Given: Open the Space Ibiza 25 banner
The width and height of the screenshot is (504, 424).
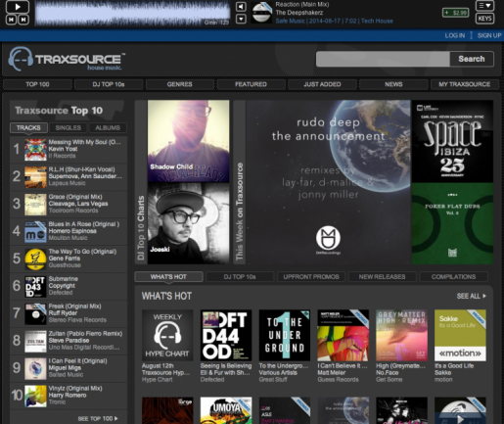Looking at the screenshot, I should tap(452, 141).
